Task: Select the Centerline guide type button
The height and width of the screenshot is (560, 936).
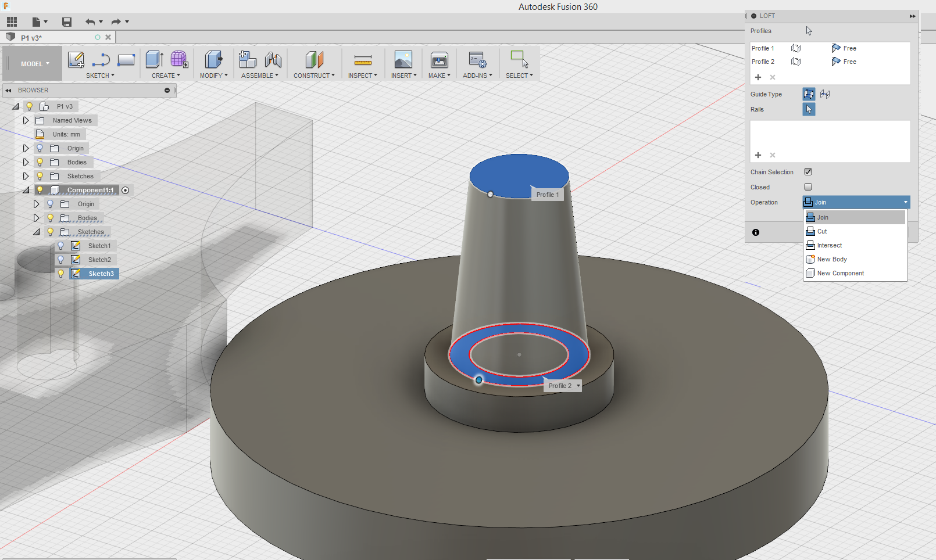Action: 825,94
